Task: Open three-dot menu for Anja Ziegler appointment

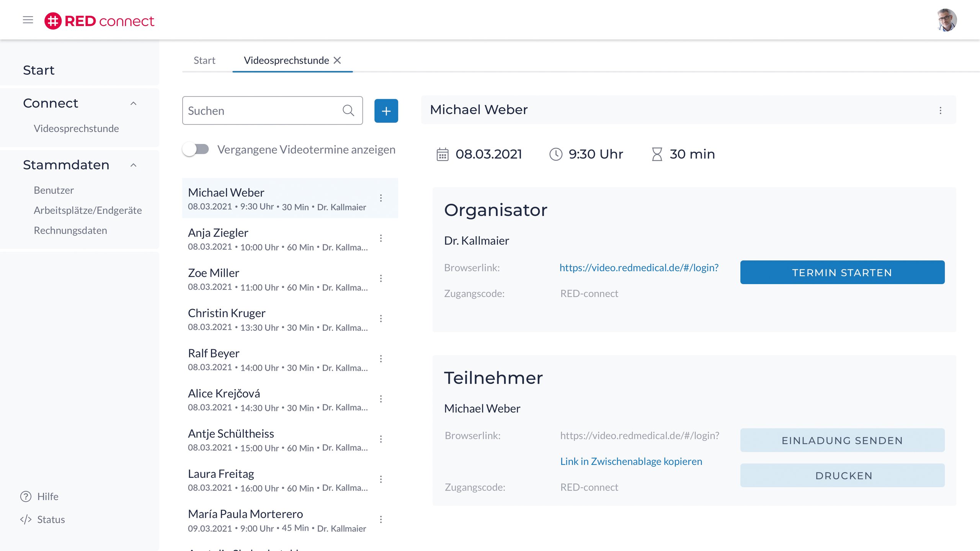Action: (381, 238)
